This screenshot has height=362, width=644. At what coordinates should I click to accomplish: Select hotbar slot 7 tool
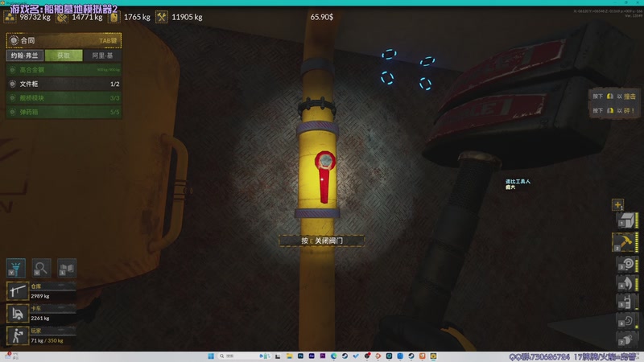627,339
